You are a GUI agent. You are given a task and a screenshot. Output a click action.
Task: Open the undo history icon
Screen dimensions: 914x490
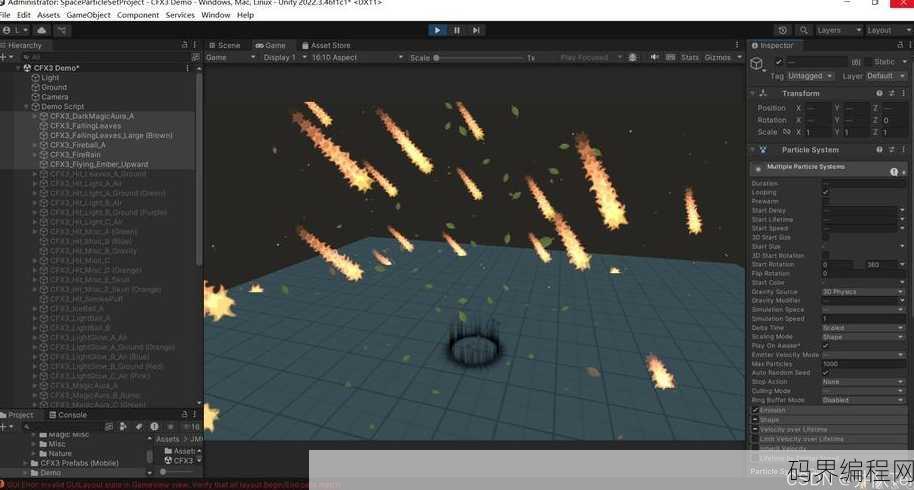(x=783, y=30)
